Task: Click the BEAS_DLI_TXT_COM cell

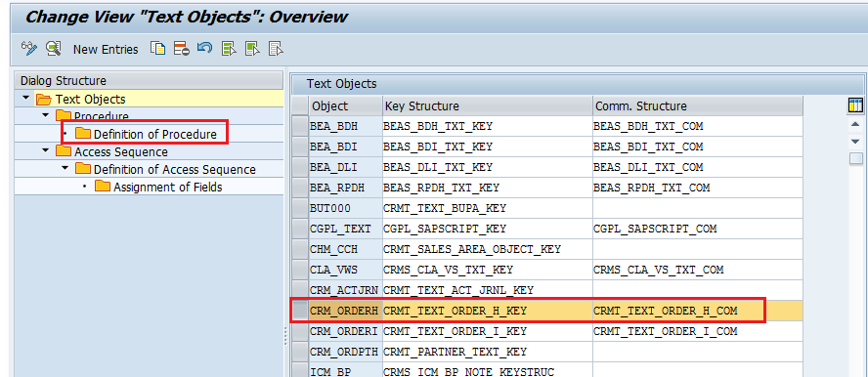Action: 697,167
